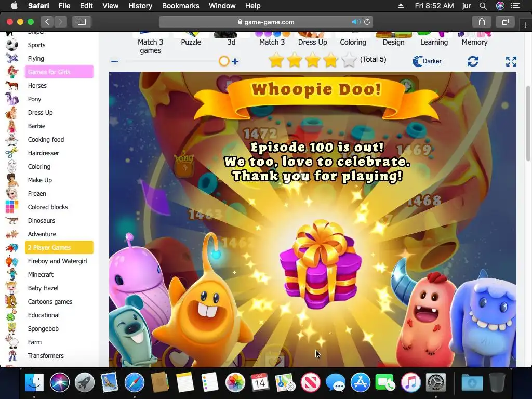
Task: Click the soccer ball Sports icon
Action: pos(12,45)
